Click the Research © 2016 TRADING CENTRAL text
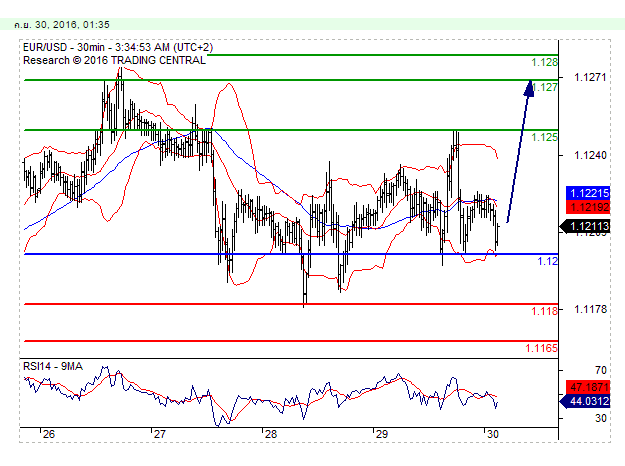Screen dimensions: 625x466 (114, 60)
